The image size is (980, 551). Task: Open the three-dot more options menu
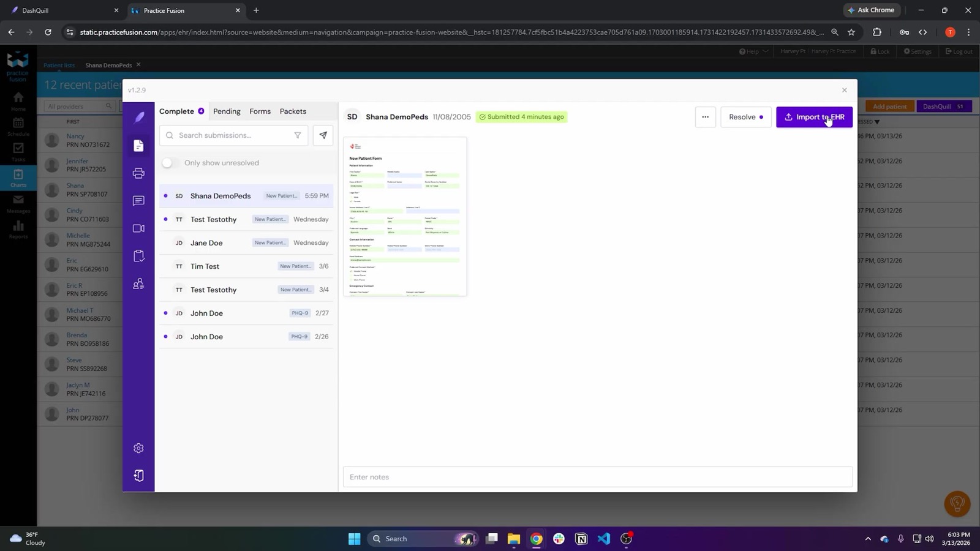(705, 117)
